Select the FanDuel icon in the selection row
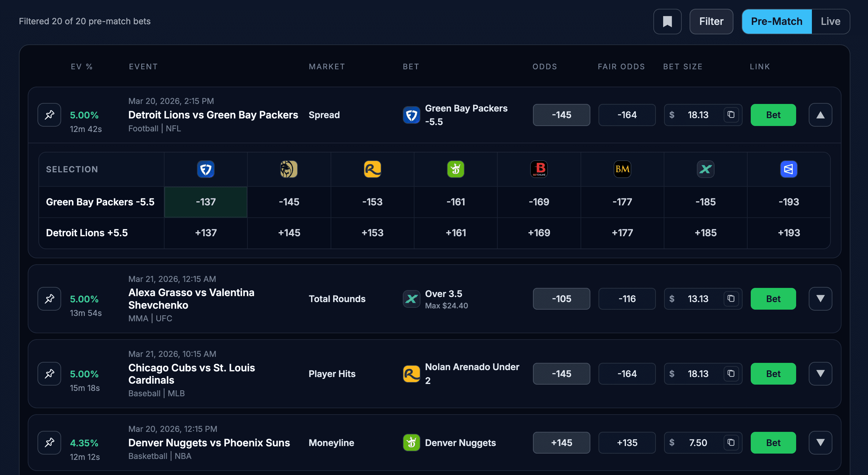The height and width of the screenshot is (475, 868). (205, 169)
